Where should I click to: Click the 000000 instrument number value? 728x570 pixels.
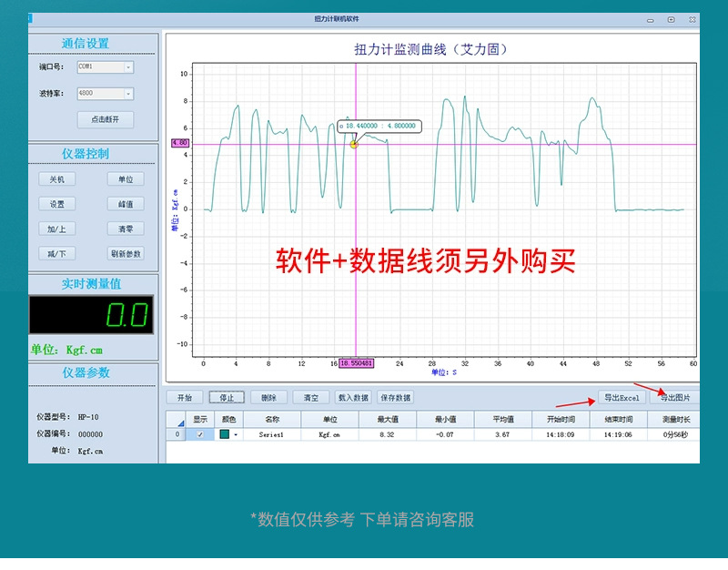click(x=90, y=434)
